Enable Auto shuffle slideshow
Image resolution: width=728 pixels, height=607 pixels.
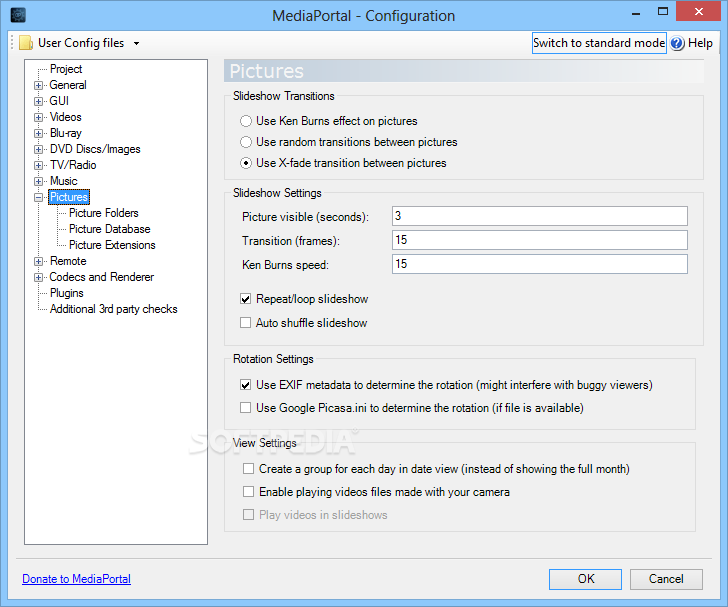click(x=246, y=322)
